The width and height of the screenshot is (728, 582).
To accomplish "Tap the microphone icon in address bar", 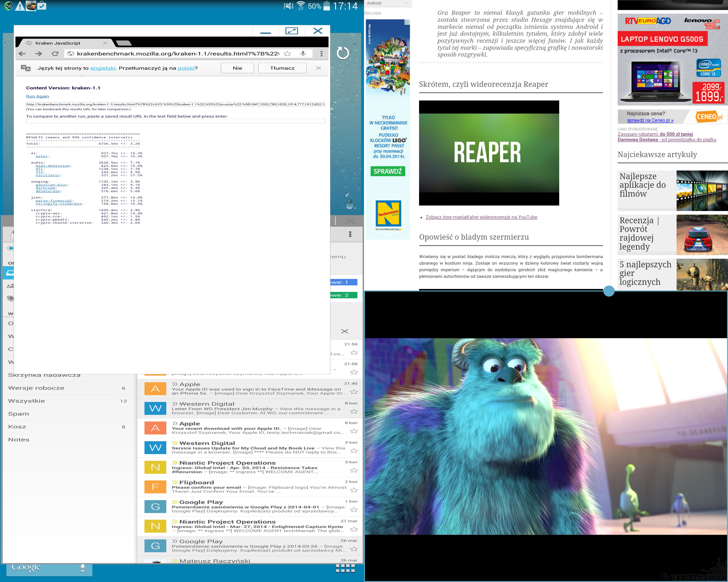I will [x=303, y=54].
